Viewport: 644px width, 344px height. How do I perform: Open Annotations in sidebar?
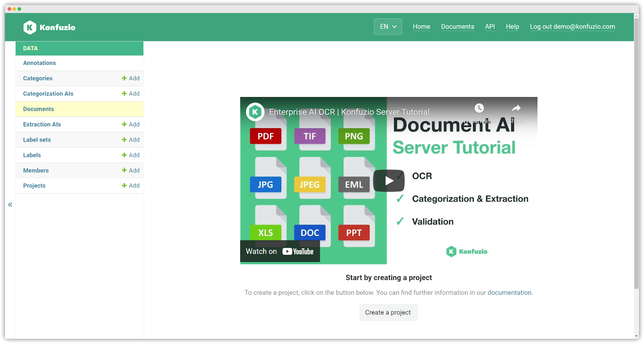point(39,63)
